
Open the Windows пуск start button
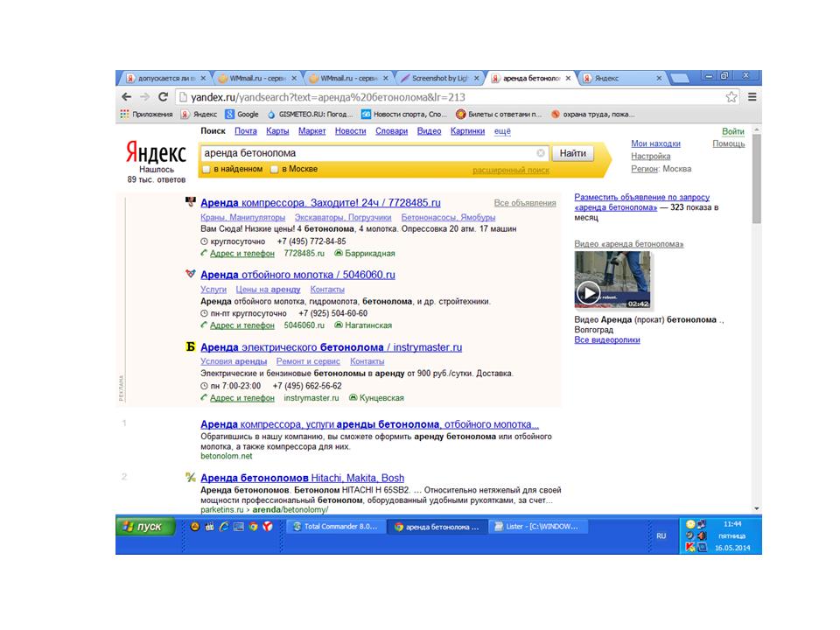pos(146,527)
